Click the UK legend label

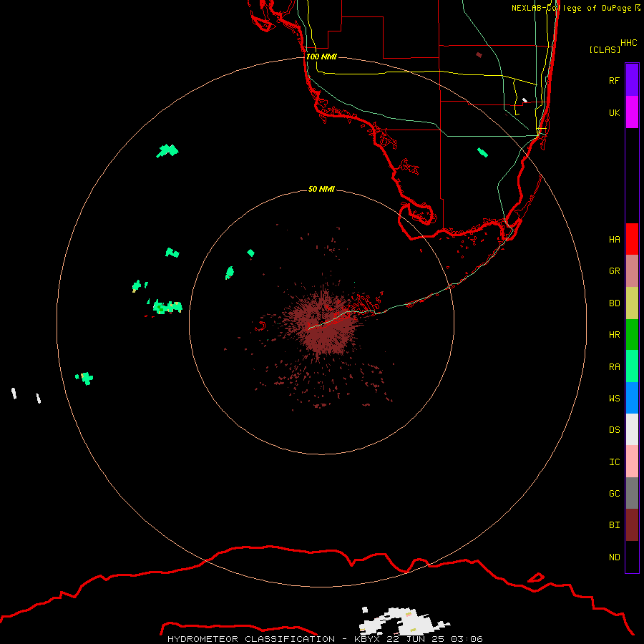coord(614,112)
